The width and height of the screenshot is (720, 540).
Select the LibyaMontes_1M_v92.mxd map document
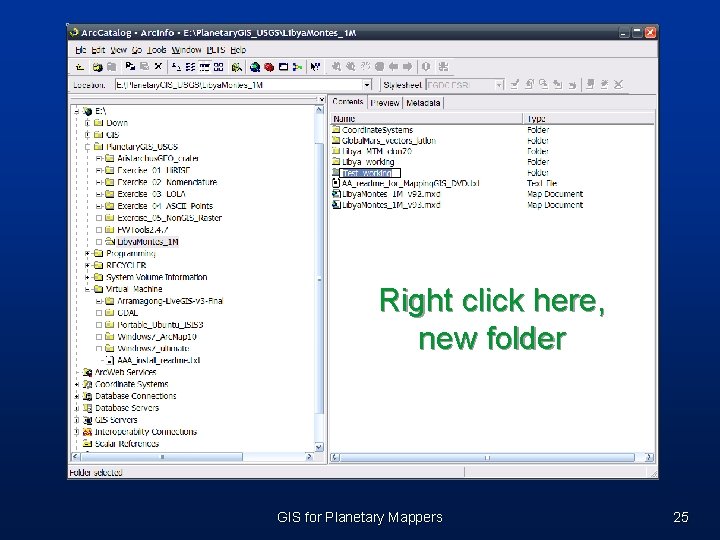pos(391,194)
